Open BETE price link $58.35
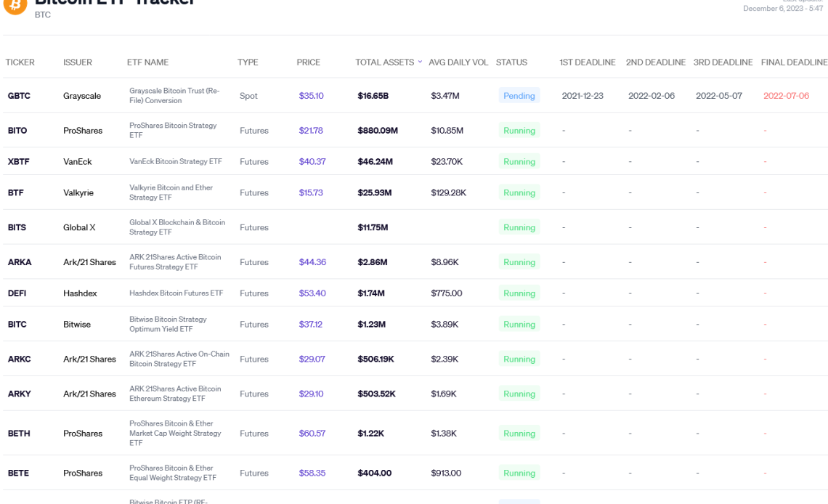This screenshot has height=504, width=828. 312,473
